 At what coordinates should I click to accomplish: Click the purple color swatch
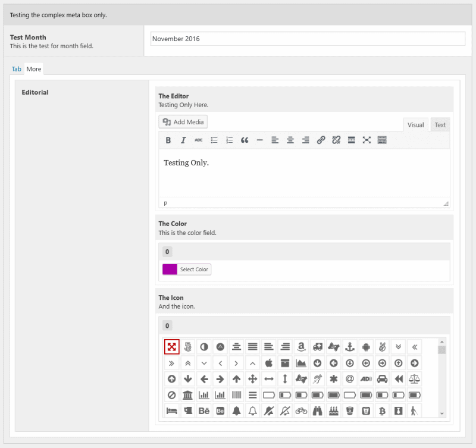pyautogui.click(x=170, y=270)
